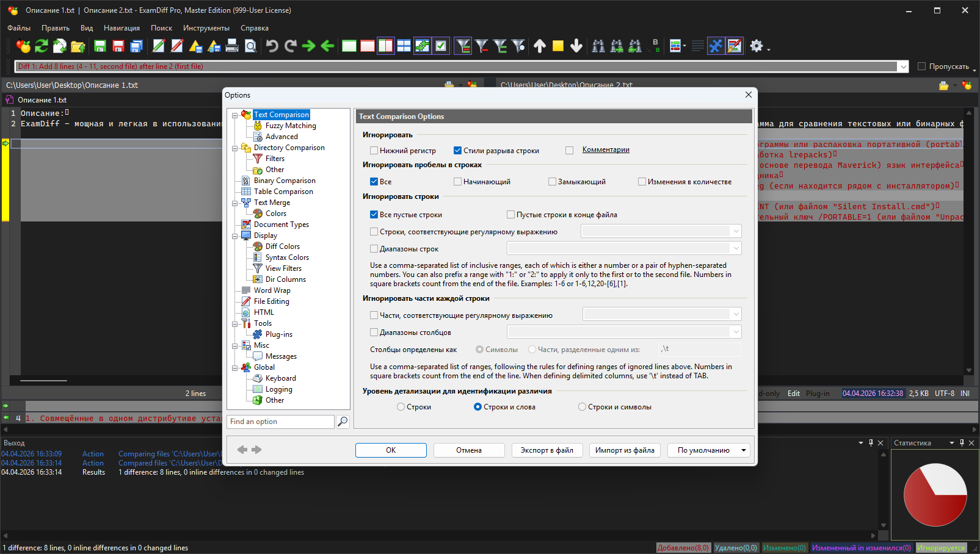Viewport: 980px width, 554px height.
Task: Click the green Re-compare arrows toolbar icon
Action: tap(42, 46)
